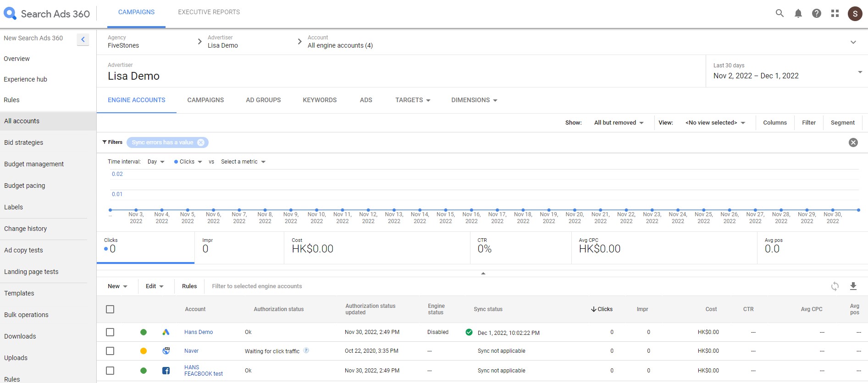Screen dimensions: 868x383
Task: Click Google Ads icon for Hans Demo
Action: [166, 332]
